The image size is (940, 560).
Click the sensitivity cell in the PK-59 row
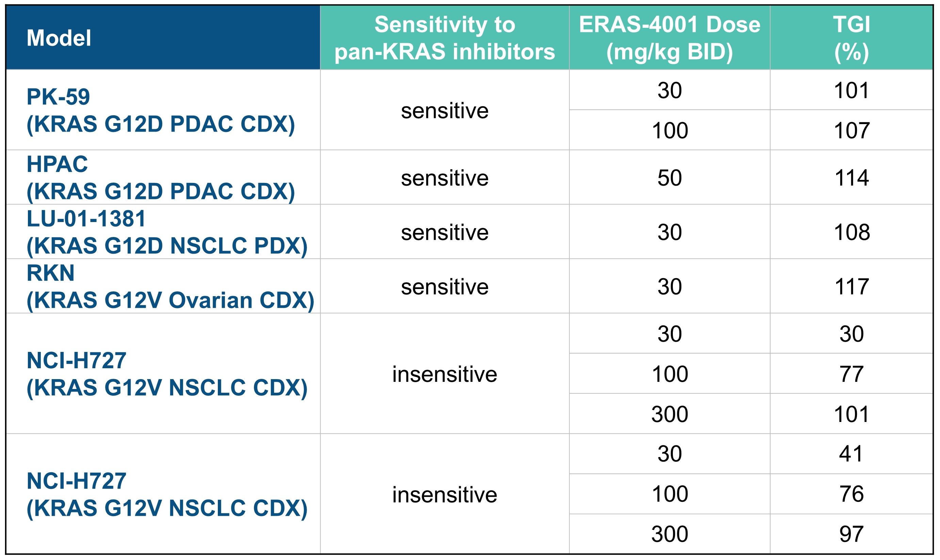(444, 111)
